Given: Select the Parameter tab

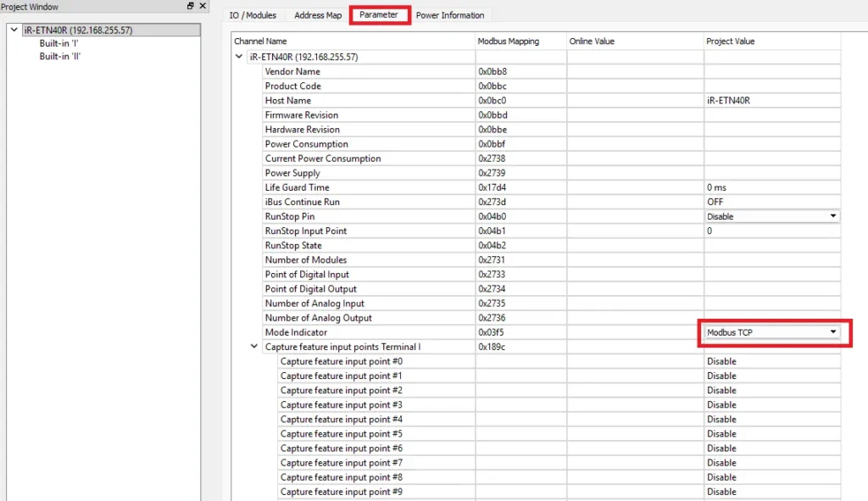Looking at the screenshot, I should [379, 14].
